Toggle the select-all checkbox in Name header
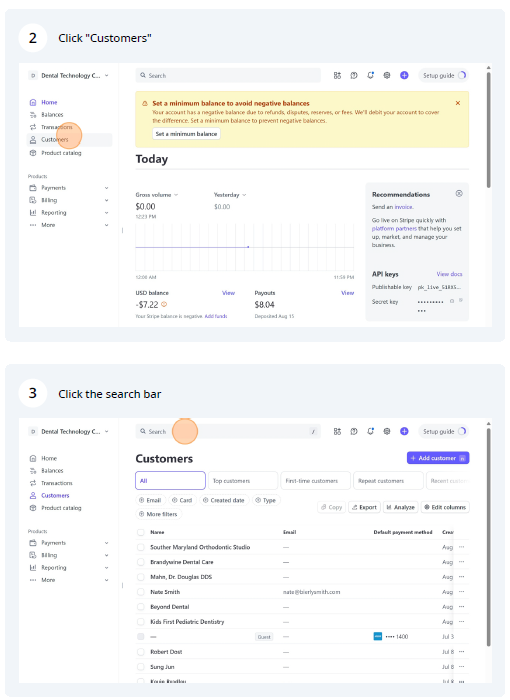The image size is (510, 700). 141,532
